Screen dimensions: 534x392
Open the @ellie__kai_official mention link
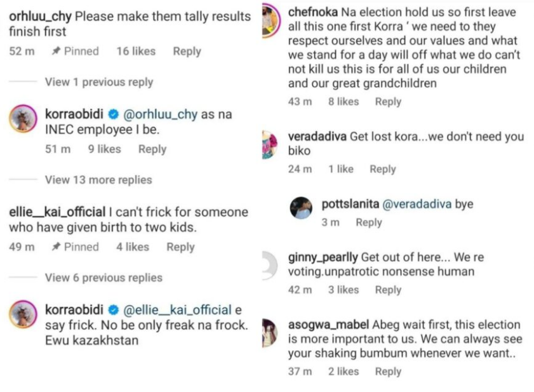[x=177, y=310]
